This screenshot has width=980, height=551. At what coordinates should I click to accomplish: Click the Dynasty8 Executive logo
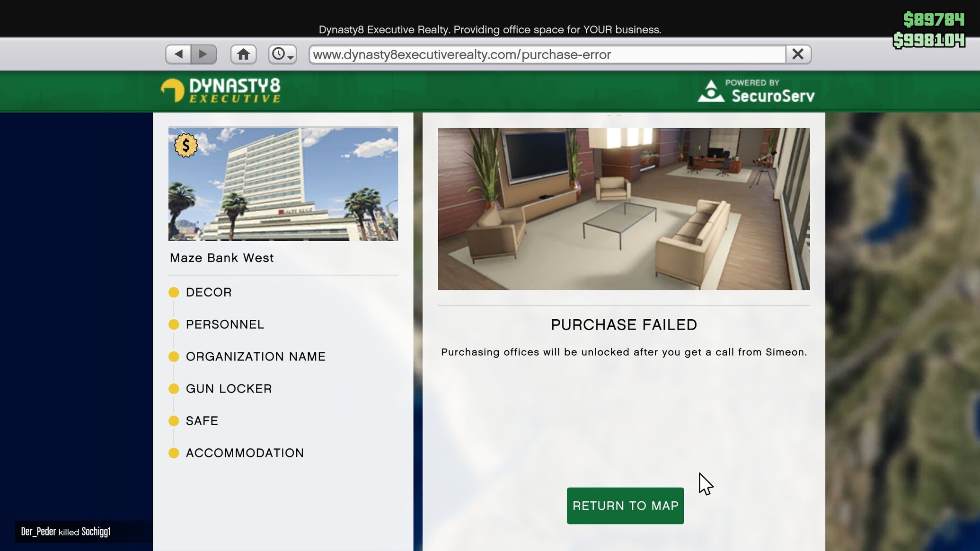(221, 90)
